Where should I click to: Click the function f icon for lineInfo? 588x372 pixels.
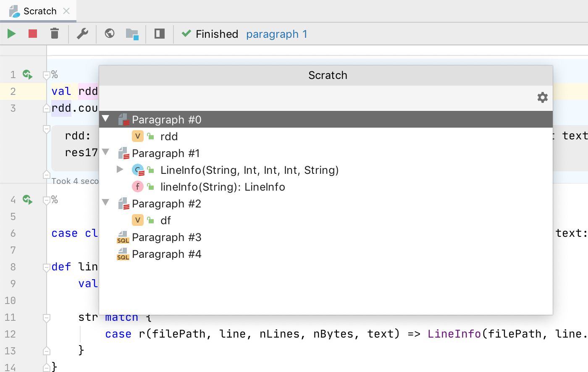(x=138, y=186)
